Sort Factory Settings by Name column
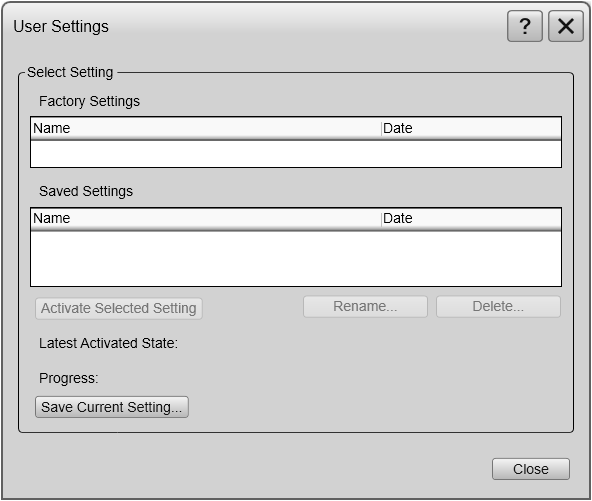The height and width of the screenshot is (501, 592). click(206, 128)
